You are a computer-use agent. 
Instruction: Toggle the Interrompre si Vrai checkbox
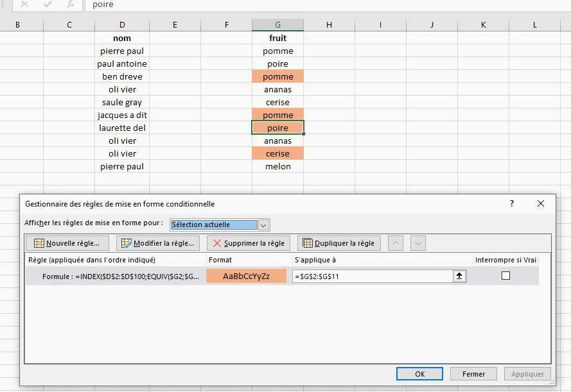(505, 276)
